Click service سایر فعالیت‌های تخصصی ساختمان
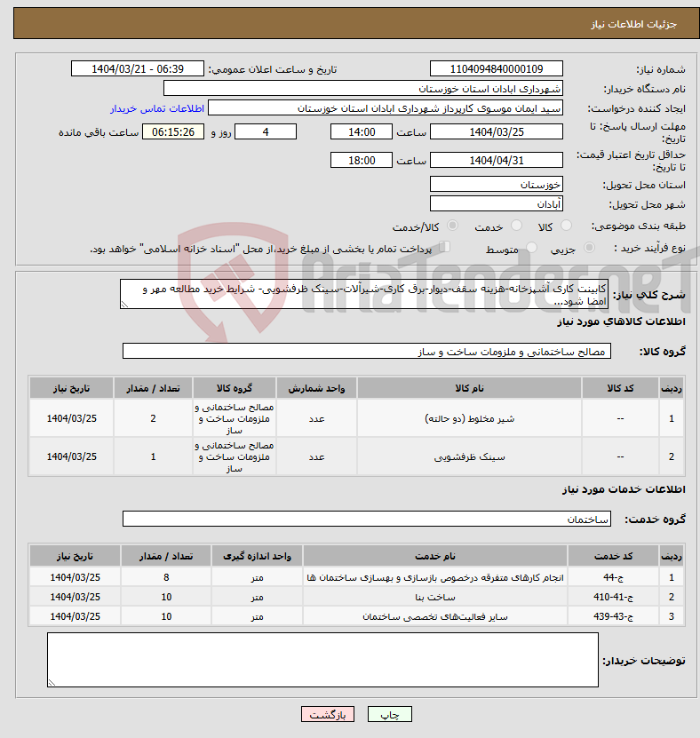Viewport: 700px width, 738px height. [435, 616]
